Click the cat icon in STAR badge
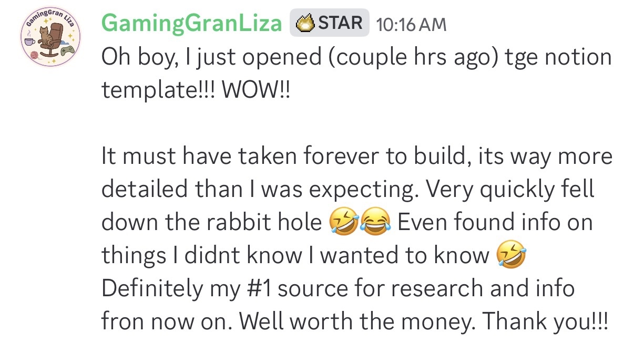Viewport: 634px width, 364px height. pos(306,24)
